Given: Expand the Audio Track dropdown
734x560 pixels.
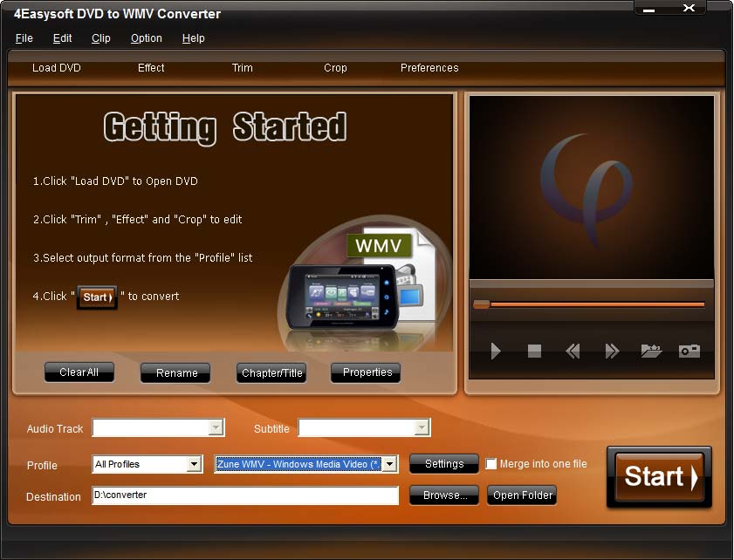Looking at the screenshot, I should pyautogui.click(x=215, y=427).
